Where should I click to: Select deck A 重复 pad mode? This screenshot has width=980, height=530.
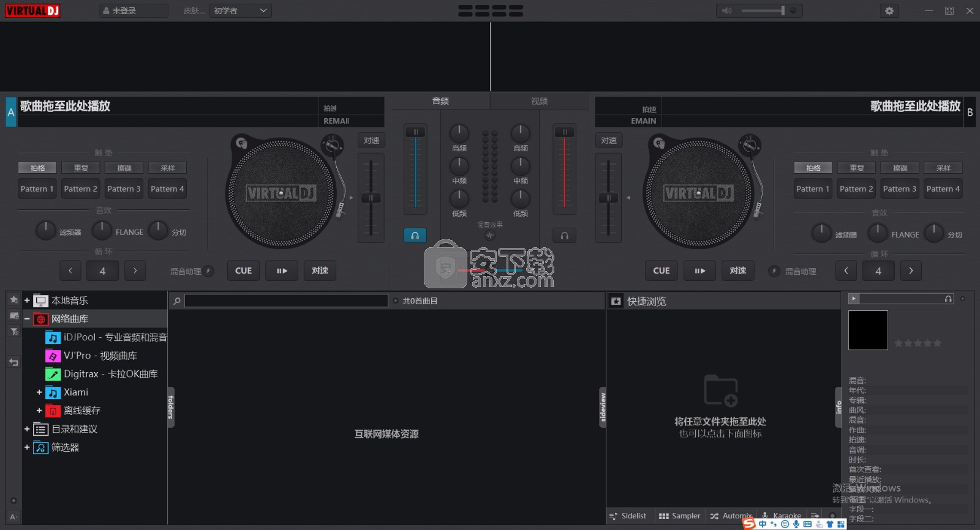pos(81,168)
